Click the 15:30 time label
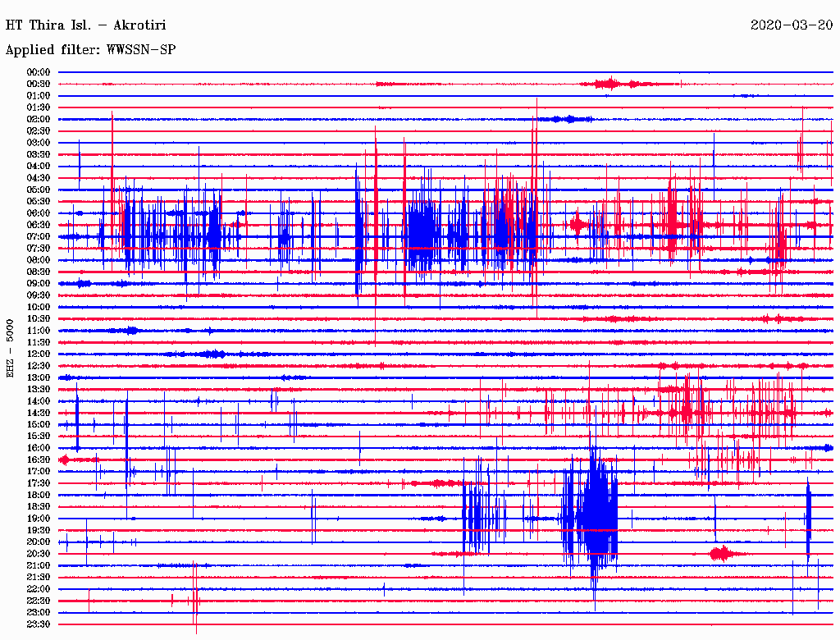Image resolution: width=840 pixels, height=640 pixels. click(x=39, y=437)
